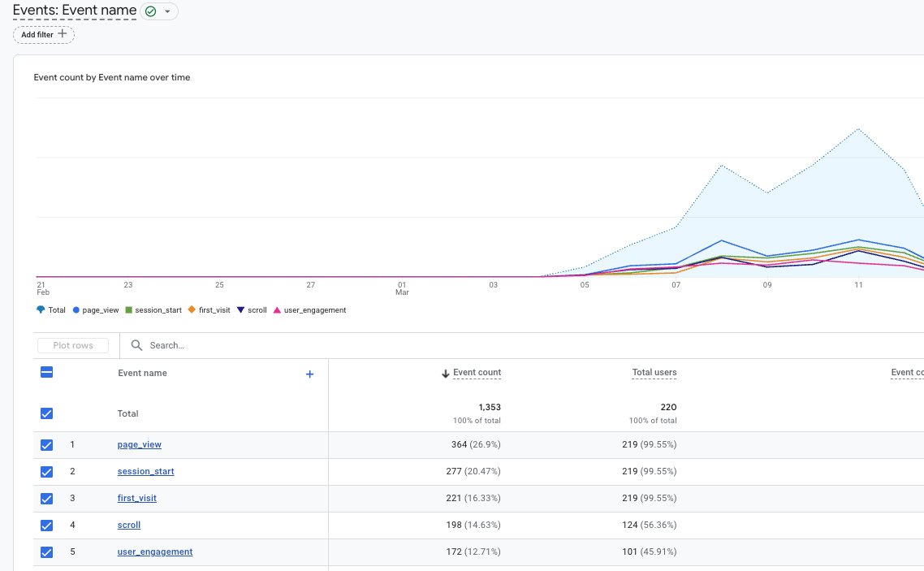Uncheck the Total row checkbox

46,413
